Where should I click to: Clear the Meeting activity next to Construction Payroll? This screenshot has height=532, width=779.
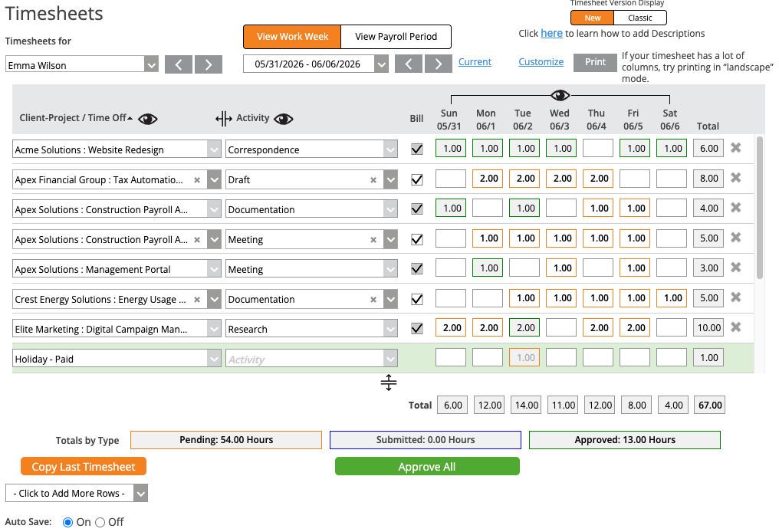tap(373, 239)
